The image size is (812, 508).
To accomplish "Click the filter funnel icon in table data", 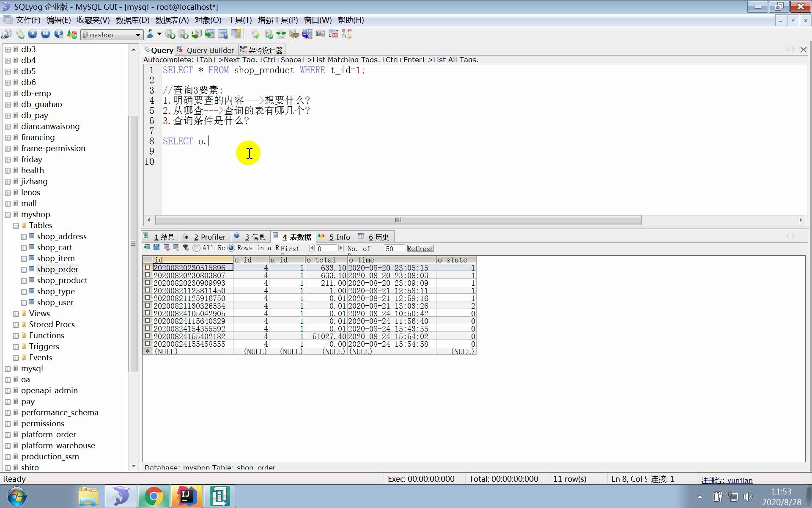I will pyautogui.click(x=186, y=248).
